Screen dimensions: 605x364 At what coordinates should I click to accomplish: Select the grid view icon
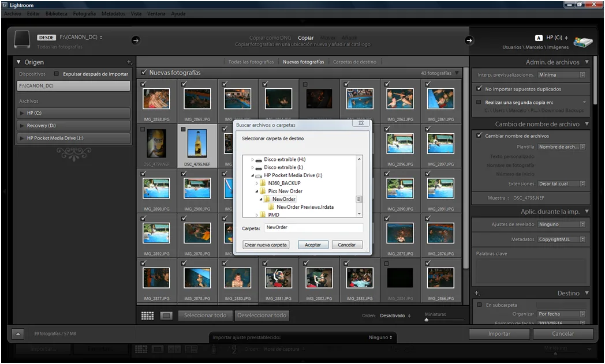point(147,316)
